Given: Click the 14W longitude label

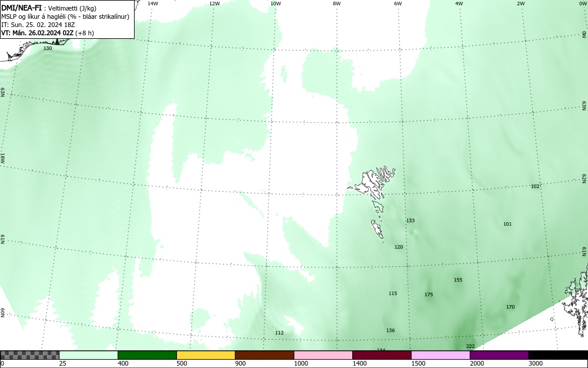Looking at the screenshot, I should (153, 4).
